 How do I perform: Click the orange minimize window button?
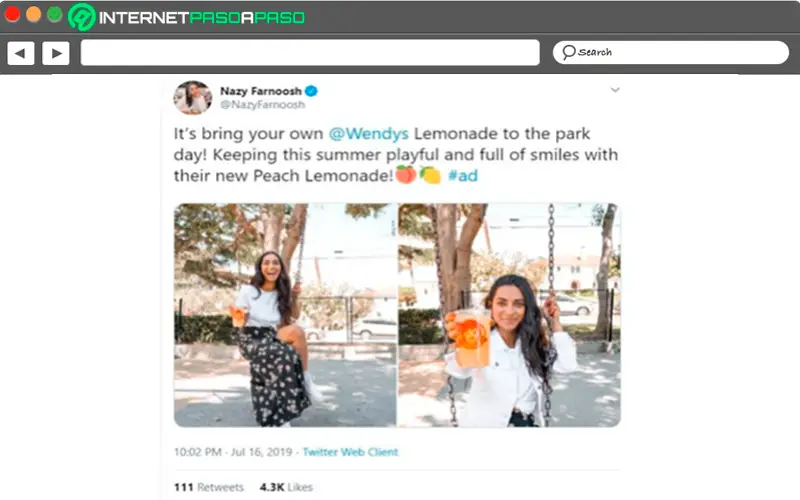coord(33,15)
